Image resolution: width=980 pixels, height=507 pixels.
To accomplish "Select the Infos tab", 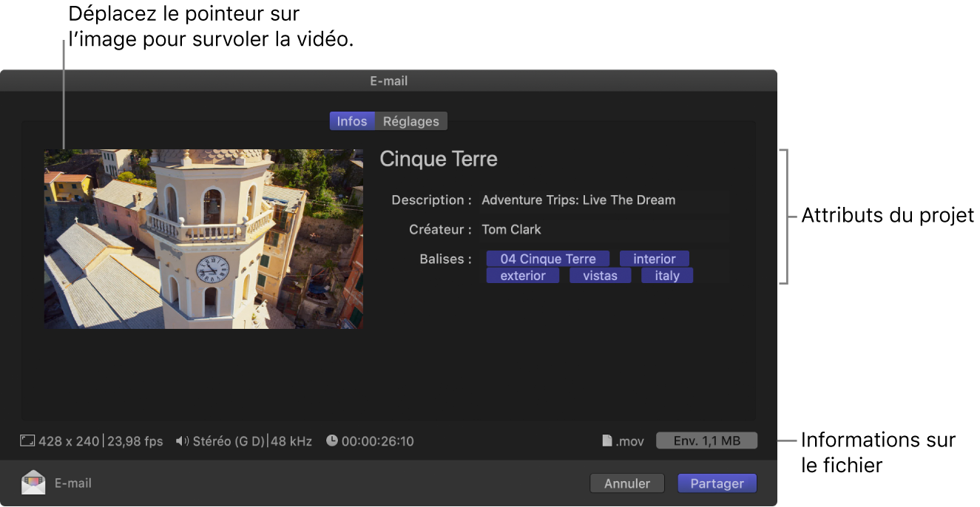I will (352, 120).
